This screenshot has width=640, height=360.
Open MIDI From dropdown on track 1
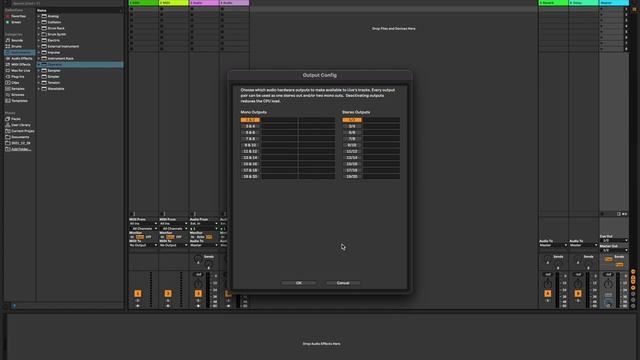pos(143,224)
